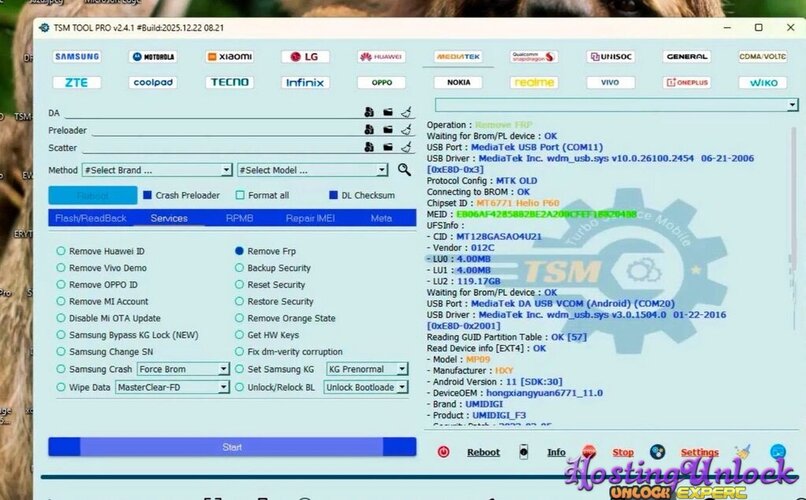Select the Huawei brand button

coord(381,57)
